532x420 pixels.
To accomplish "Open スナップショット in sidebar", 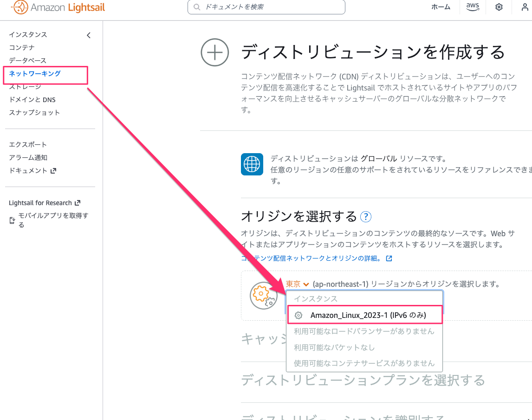I will tap(34, 112).
